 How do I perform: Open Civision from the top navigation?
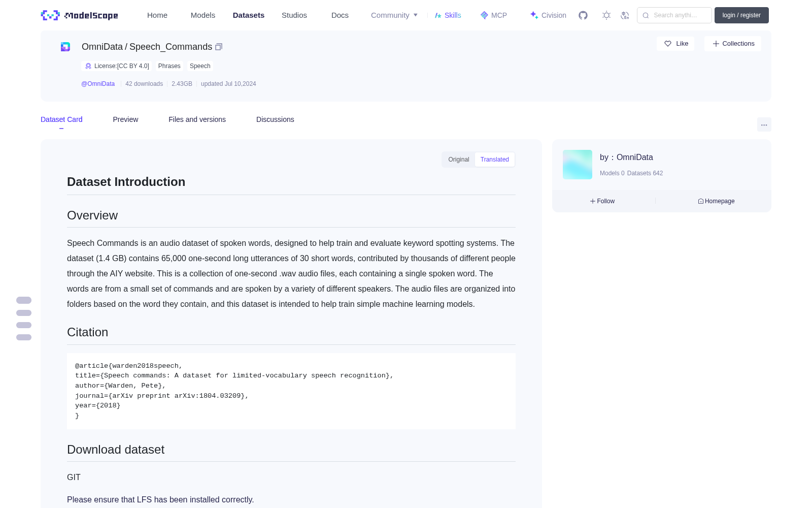coord(548,15)
